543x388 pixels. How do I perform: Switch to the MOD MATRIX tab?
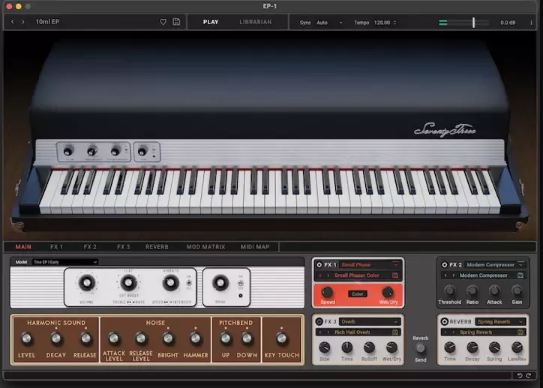(206, 247)
